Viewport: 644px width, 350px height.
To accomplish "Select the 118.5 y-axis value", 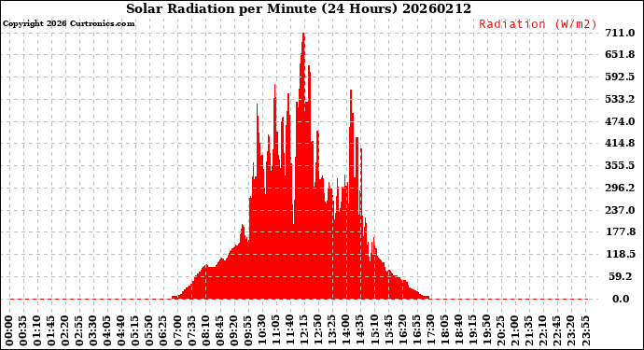I will click(620, 254).
